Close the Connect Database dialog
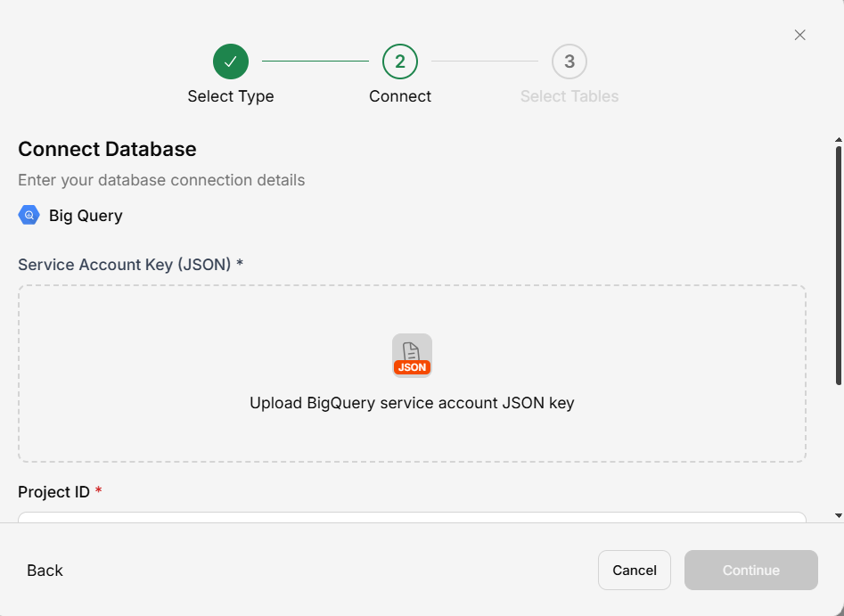This screenshot has height=616, width=844. (799, 35)
